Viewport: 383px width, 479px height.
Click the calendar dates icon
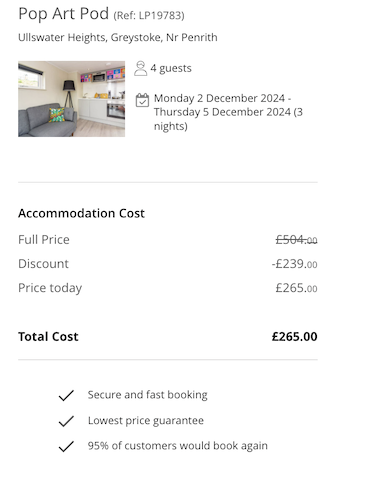[x=142, y=100]
